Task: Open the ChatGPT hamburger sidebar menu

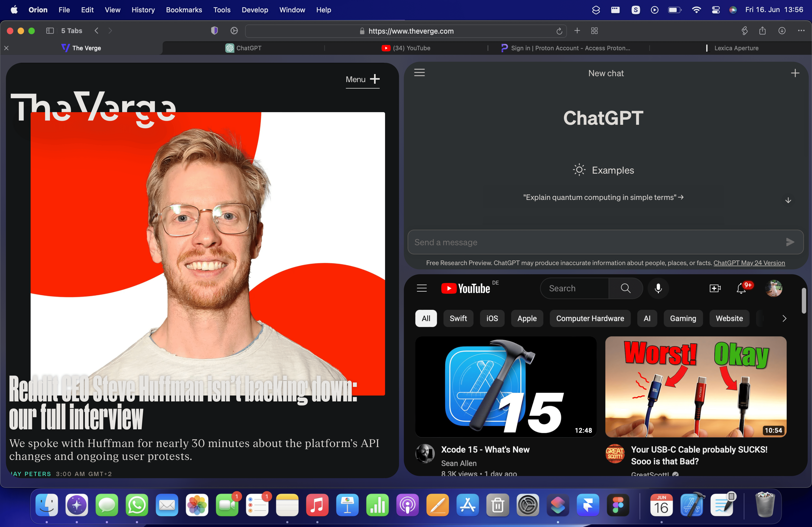Action: tap(419, 73)
